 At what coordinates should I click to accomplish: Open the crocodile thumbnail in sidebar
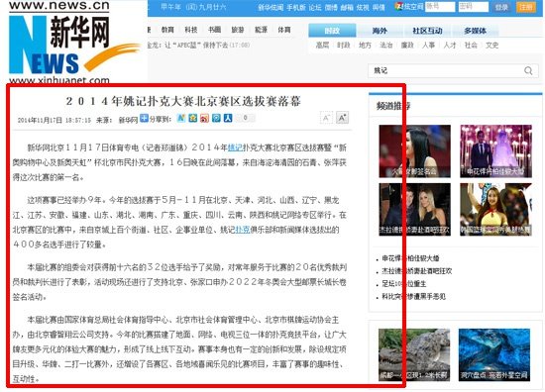tap(414, 354)
